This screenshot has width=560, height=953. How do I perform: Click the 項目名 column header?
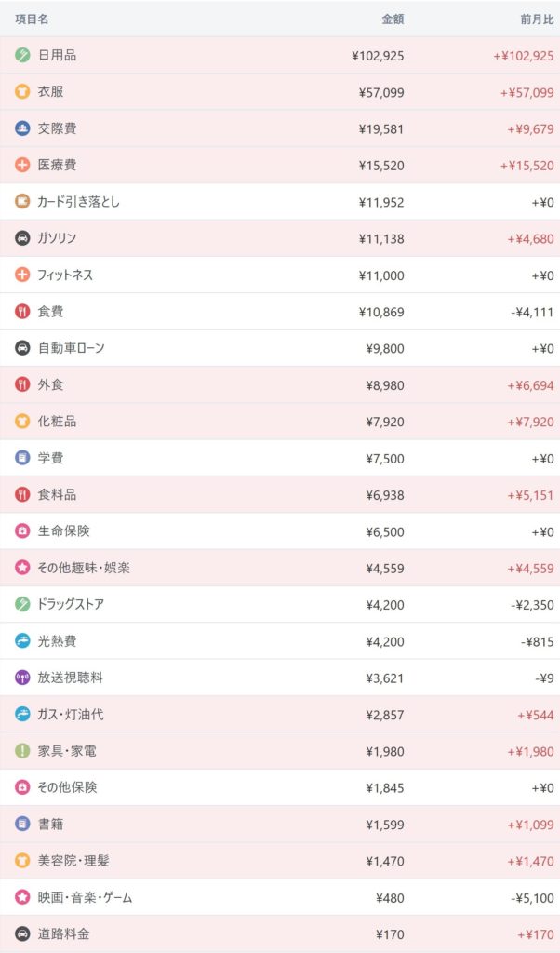(32, 19)
